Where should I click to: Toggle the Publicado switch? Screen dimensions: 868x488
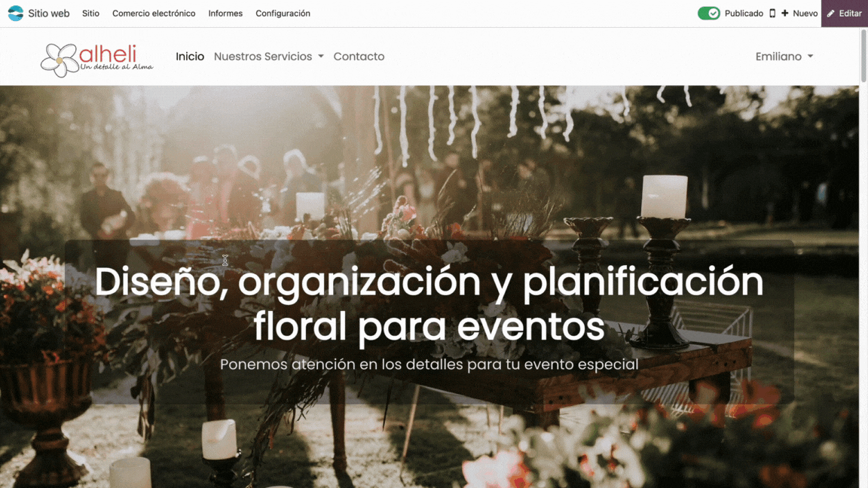[708, 14]
